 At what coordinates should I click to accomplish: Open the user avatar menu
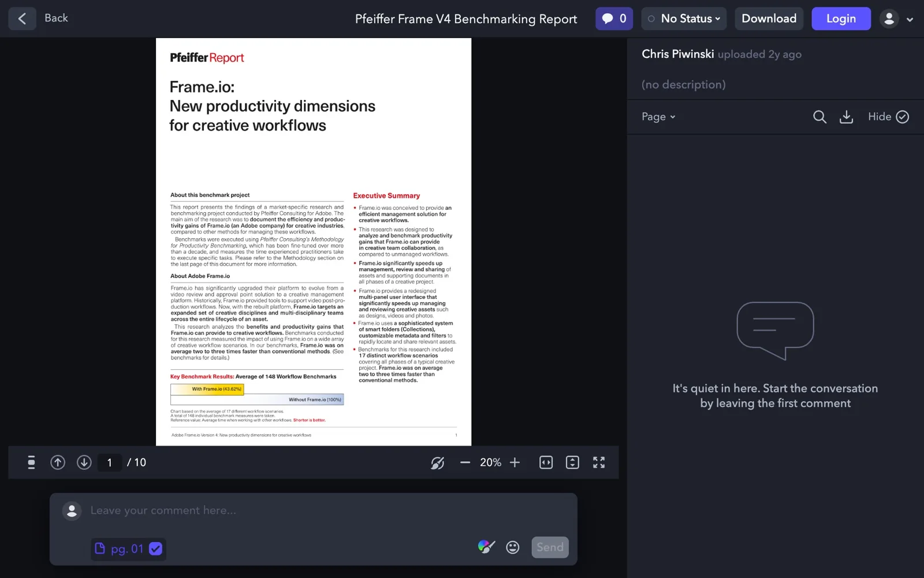(896, 18)
